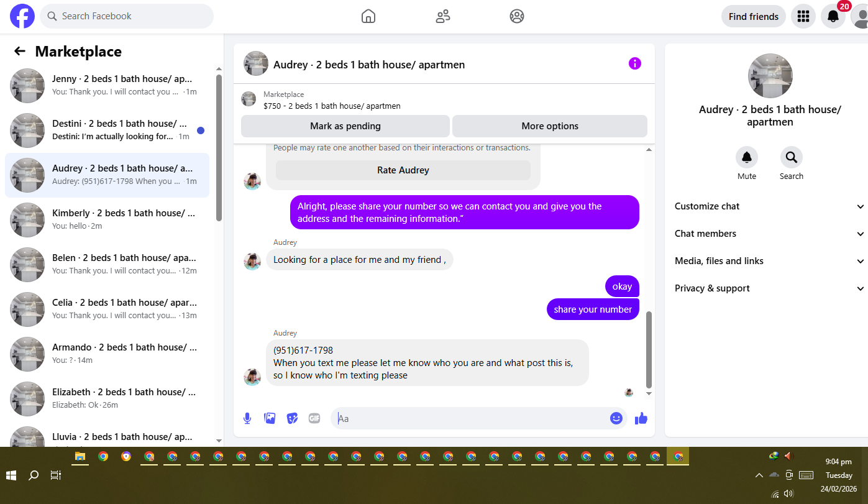The width and height of the screenshot is (868, 504).
Task: Open the Friends tab icon
Action: click(x=443, y=16)
